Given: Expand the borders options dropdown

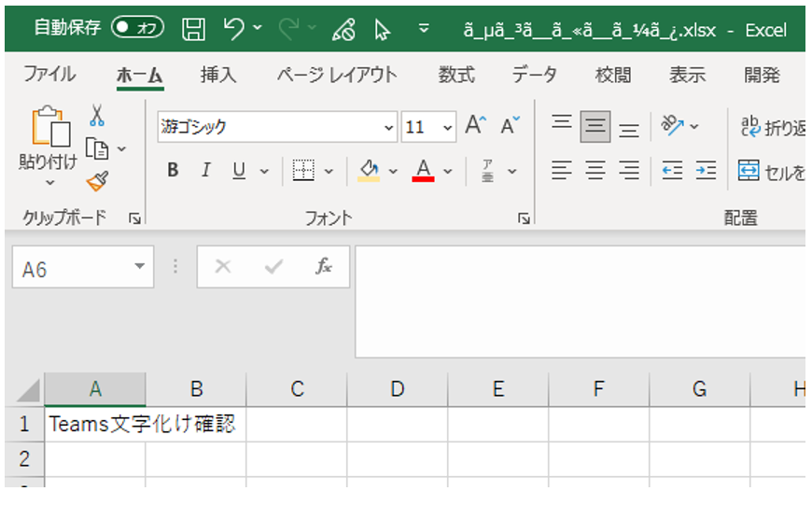Looking at the screenshot, I should tap(329, 171).
